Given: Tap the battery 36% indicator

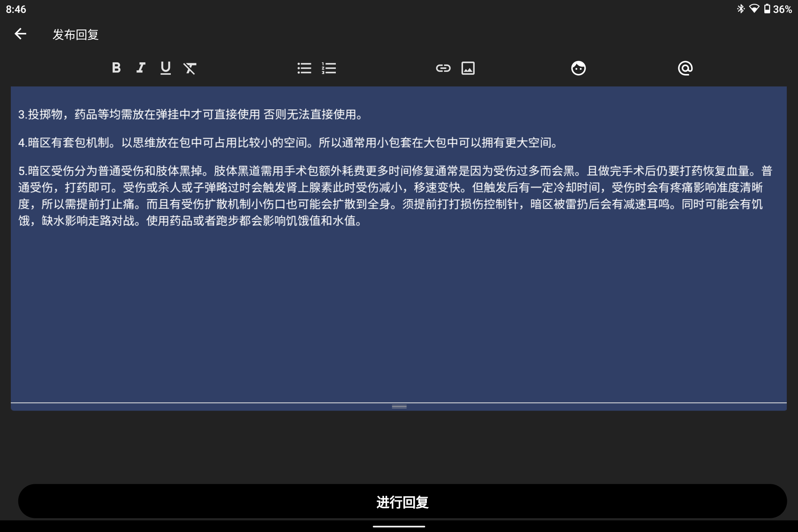Looking at the screenshot, I should click(x=778, y=9).
